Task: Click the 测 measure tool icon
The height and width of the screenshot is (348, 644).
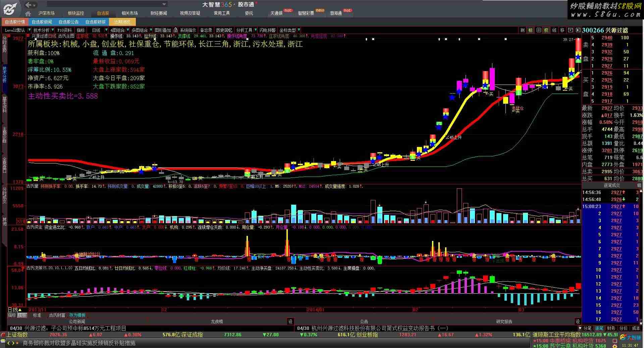Action: coord(522,30)
